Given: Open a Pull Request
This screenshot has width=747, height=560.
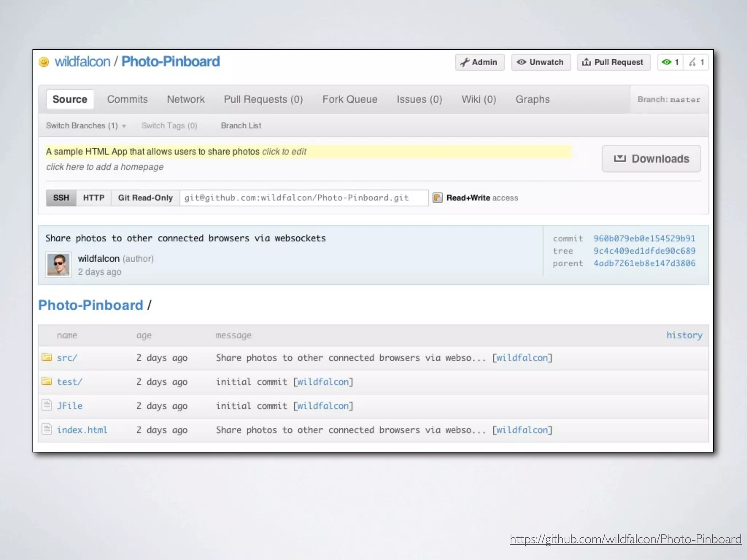Looking at the screenshot, I should pyautogui.click(x=614, y=62).
